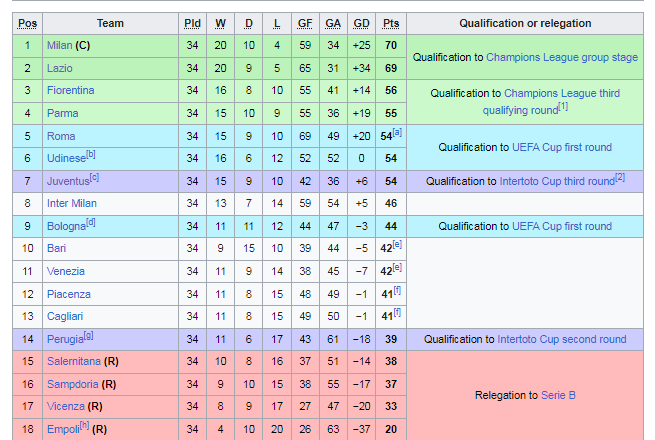Go to the Parma team page
Viewport: 655px width, 440px height.
(x=62, y=113)
